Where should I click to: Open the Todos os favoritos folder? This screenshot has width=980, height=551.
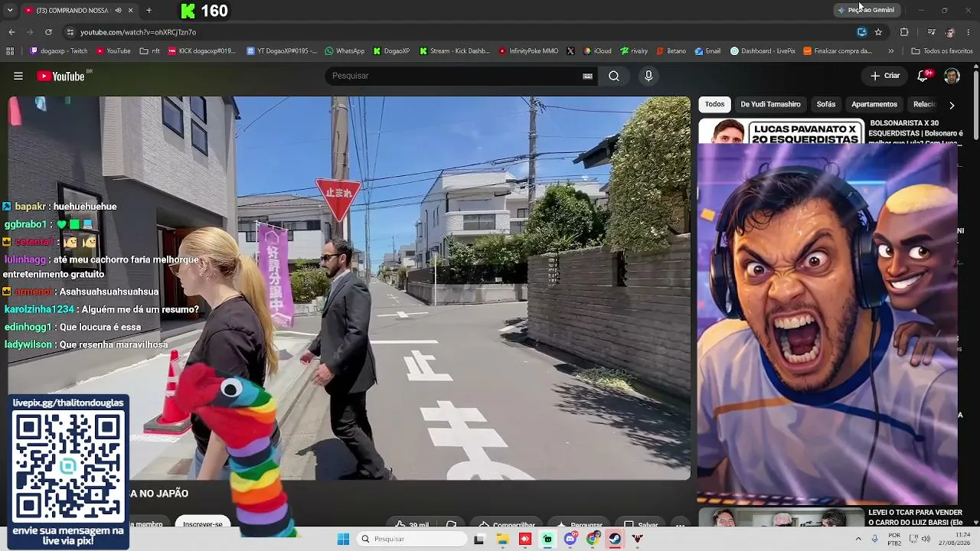942,51
